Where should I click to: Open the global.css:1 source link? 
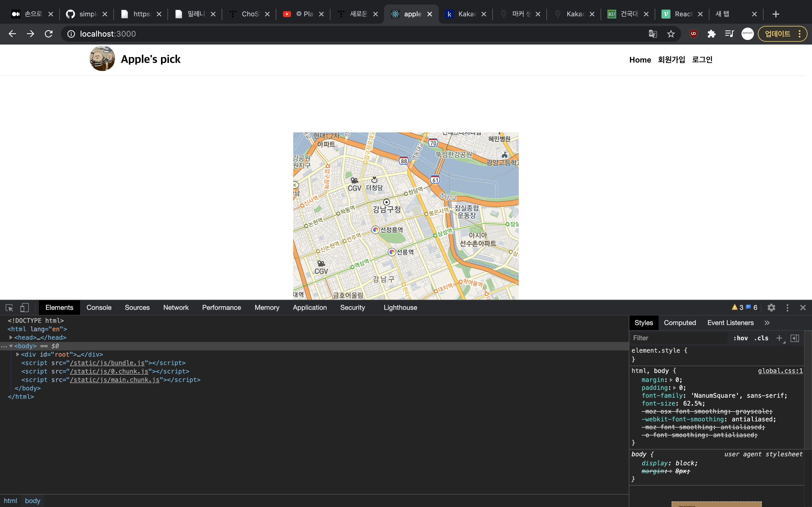coord(780,370)
